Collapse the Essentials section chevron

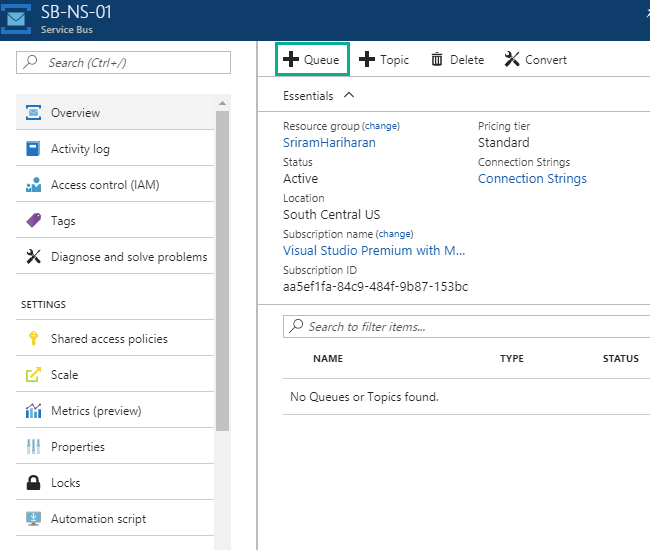coord(349,95)
